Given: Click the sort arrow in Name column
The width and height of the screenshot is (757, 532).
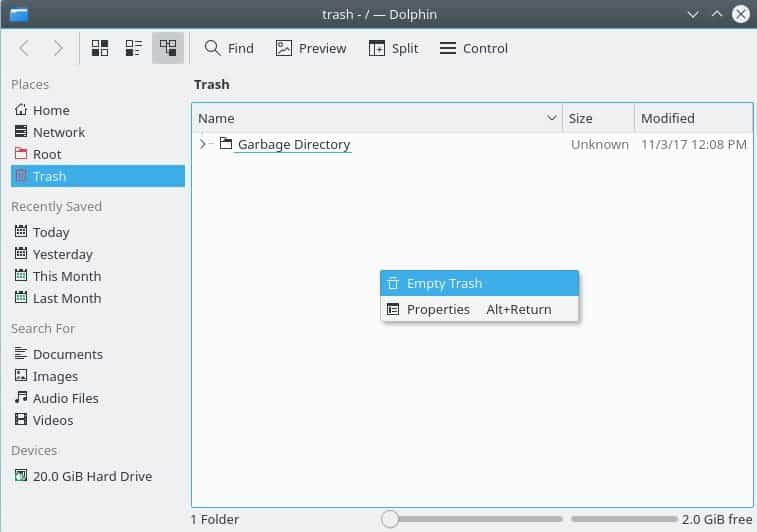Looking at the screenshot, I should (551, 117).
